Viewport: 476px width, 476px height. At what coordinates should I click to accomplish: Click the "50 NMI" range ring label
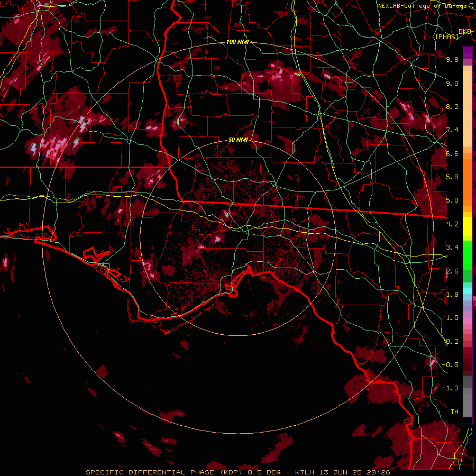(x=239, y=140)
